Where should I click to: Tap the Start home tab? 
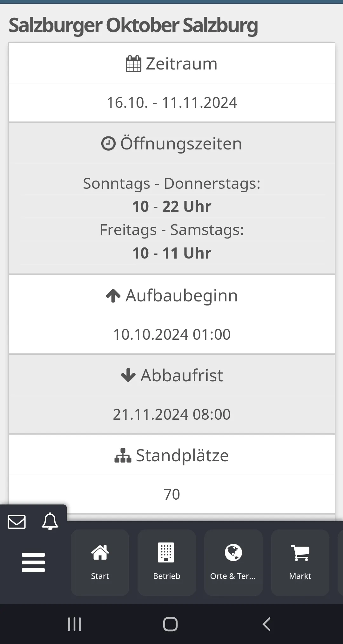pyautogui.click(x=100, y=562)
